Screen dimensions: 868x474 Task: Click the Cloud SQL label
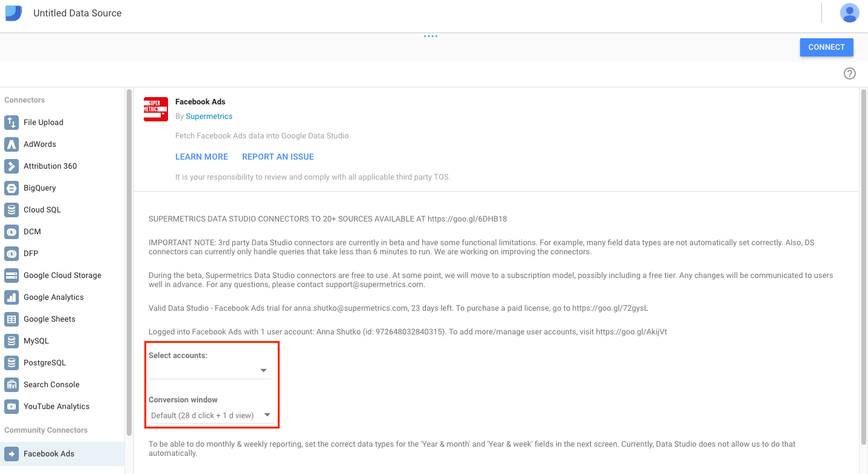42,210
